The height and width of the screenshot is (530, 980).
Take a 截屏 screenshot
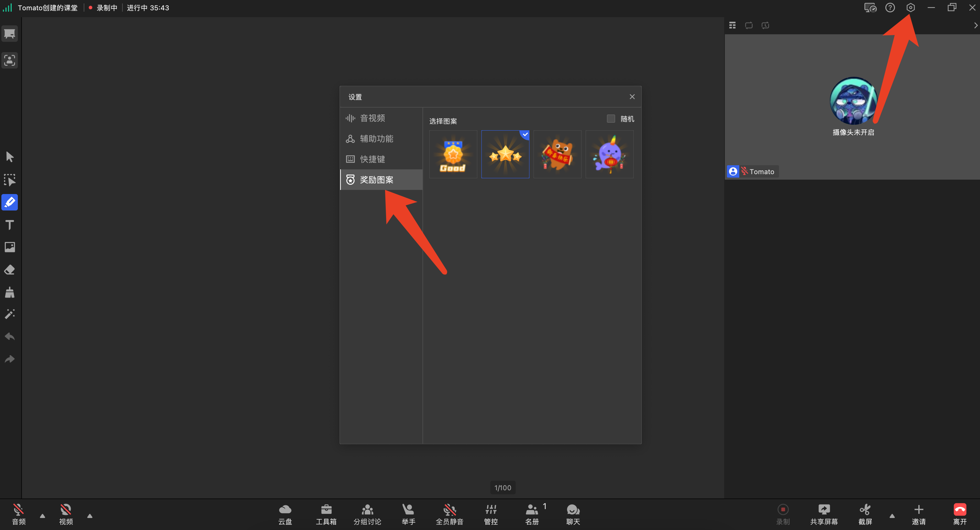tap(865, 514)
